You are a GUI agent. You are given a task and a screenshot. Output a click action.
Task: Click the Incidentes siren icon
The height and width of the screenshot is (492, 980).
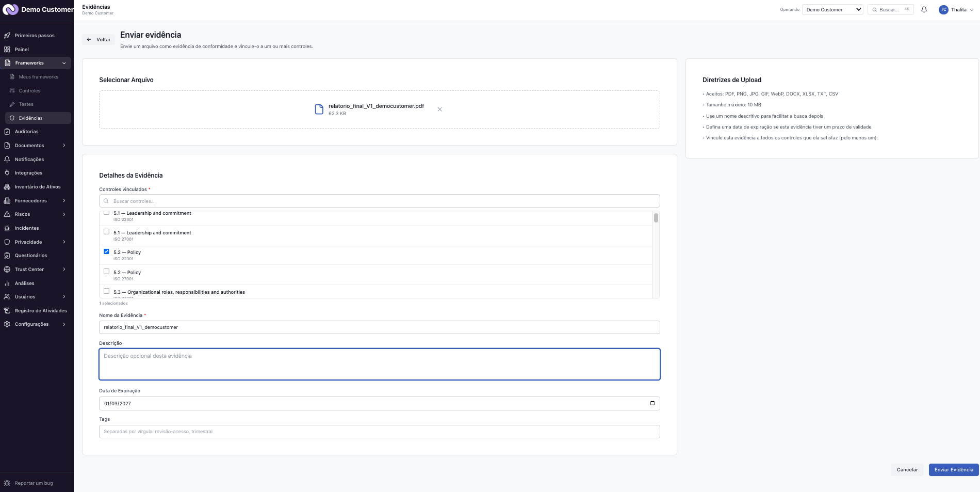[x=7, y=228]
